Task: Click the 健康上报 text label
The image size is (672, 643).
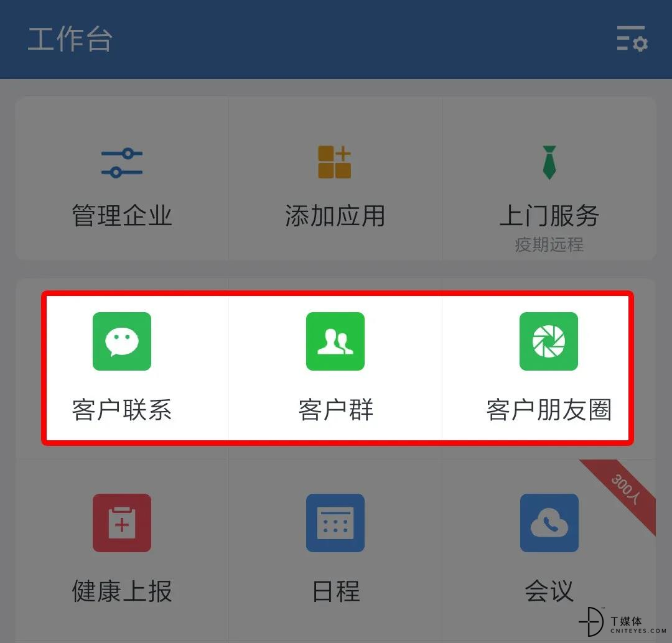Action: click(x=122, y=591)
